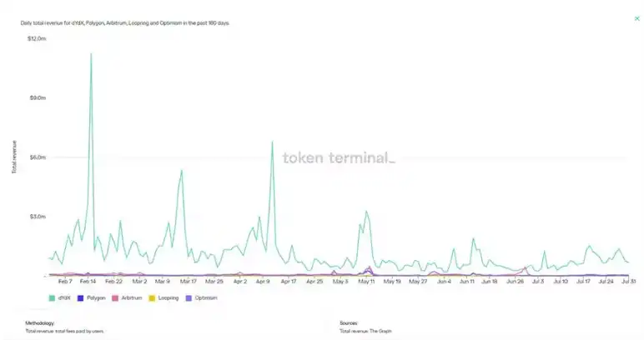This screenshot has width=644, height=340.
Task: Click the yellow Loopring color swatch
Action: pyautogui.click(x=152, y=298)
